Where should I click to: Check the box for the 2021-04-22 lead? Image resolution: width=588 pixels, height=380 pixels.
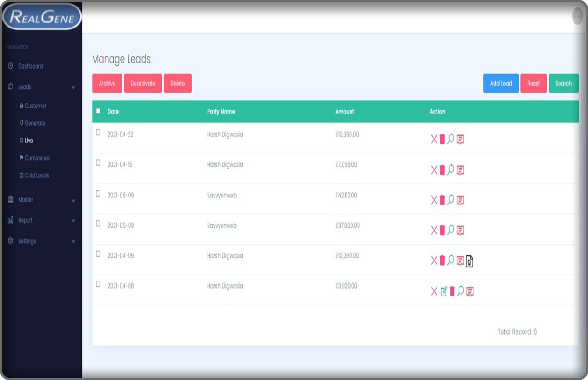pyautogui.click(x=98, y=133)
